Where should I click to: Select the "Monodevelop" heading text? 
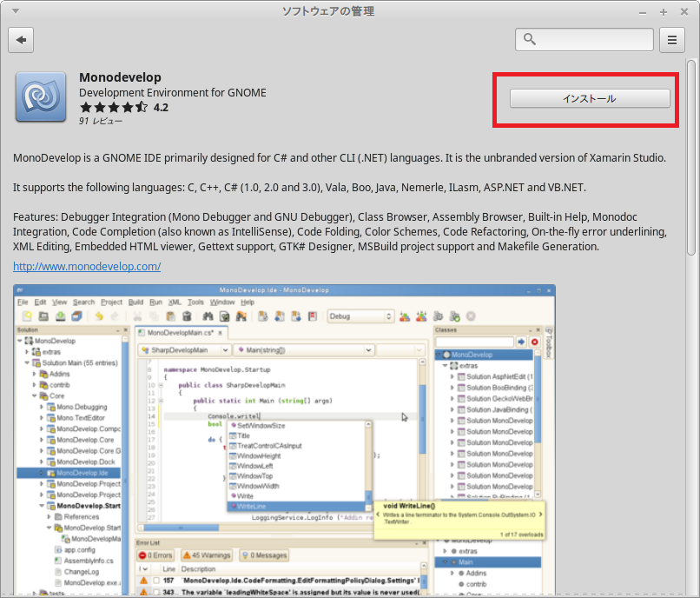point(120,77)
